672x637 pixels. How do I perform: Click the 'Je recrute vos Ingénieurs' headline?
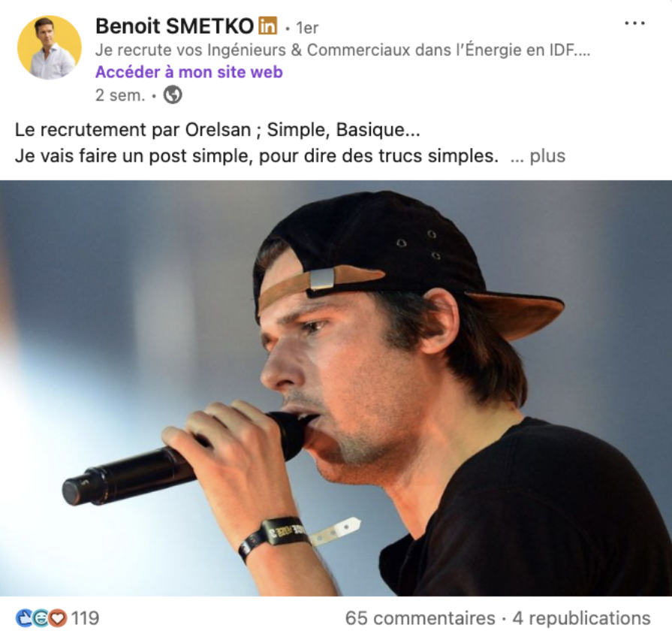tap(342, 50)
